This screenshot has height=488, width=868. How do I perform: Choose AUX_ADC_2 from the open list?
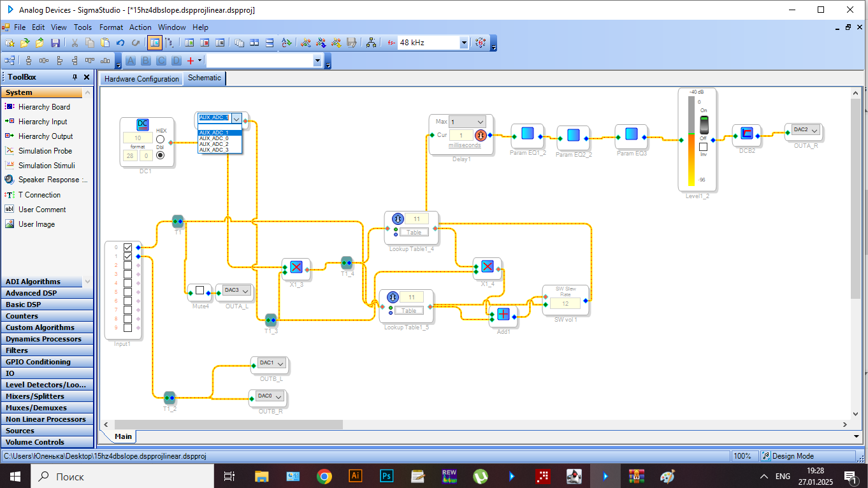214,145
